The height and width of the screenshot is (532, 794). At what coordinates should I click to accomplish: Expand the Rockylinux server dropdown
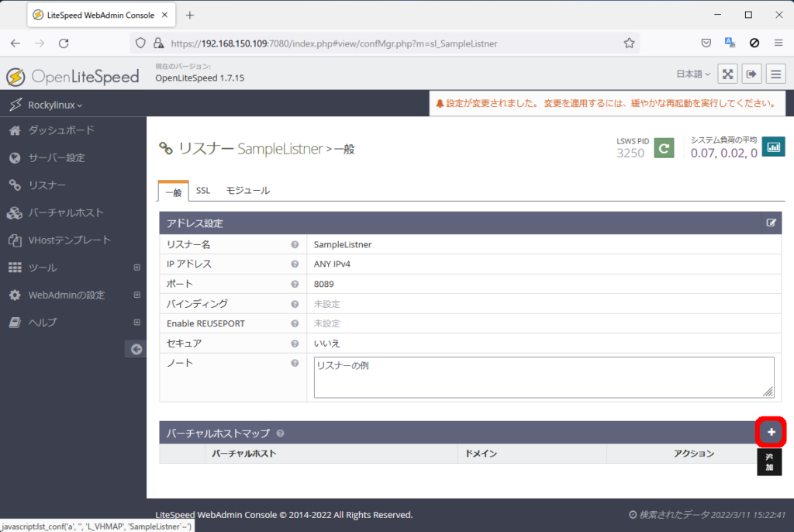pyautogui.click(x=54, y=105)
